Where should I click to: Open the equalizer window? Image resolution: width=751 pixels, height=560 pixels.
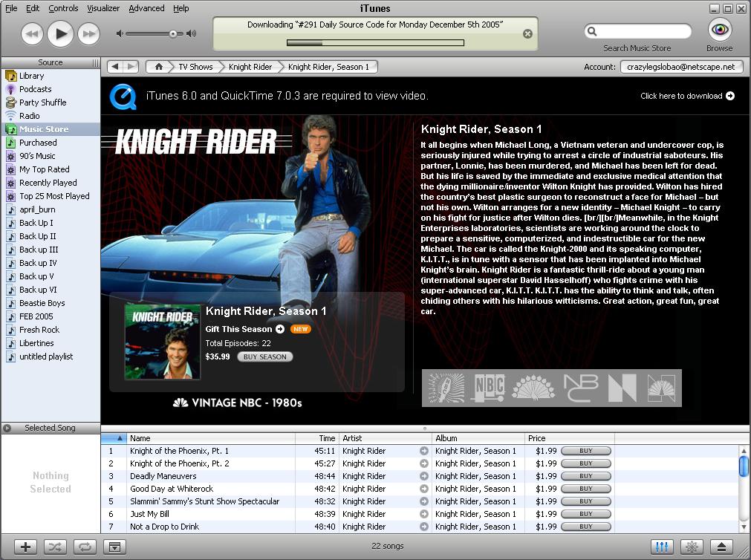click(x=662, y=547)
